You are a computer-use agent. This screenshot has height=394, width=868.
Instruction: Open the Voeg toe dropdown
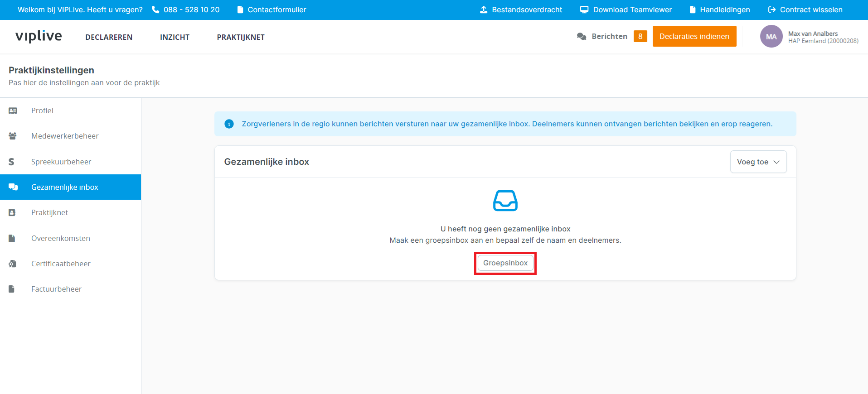tap(758, 162)
